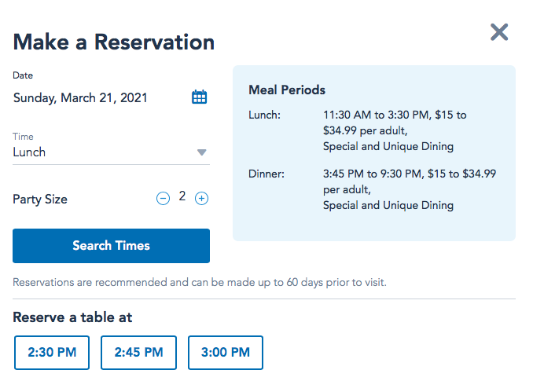This screenshot has height=392, width=533.
Task: Click the Reserve a table at heading
Action: pyautogui.click(x=72, y=317)
